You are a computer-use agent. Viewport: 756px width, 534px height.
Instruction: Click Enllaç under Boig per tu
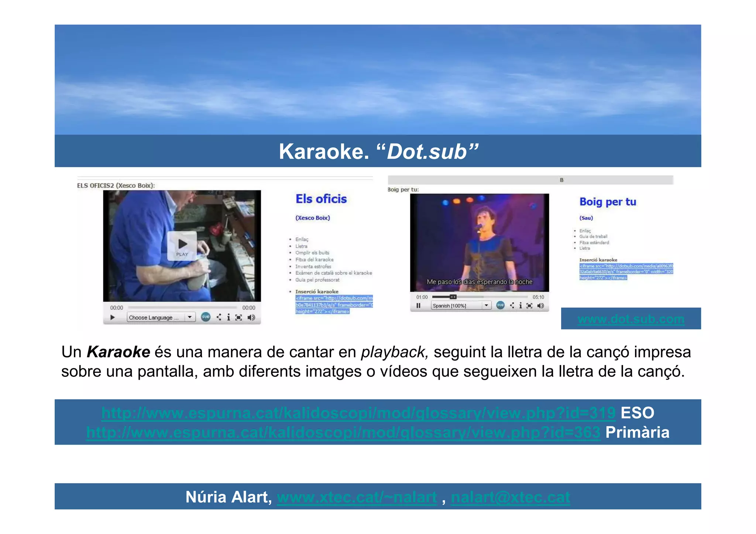point(585,231)
